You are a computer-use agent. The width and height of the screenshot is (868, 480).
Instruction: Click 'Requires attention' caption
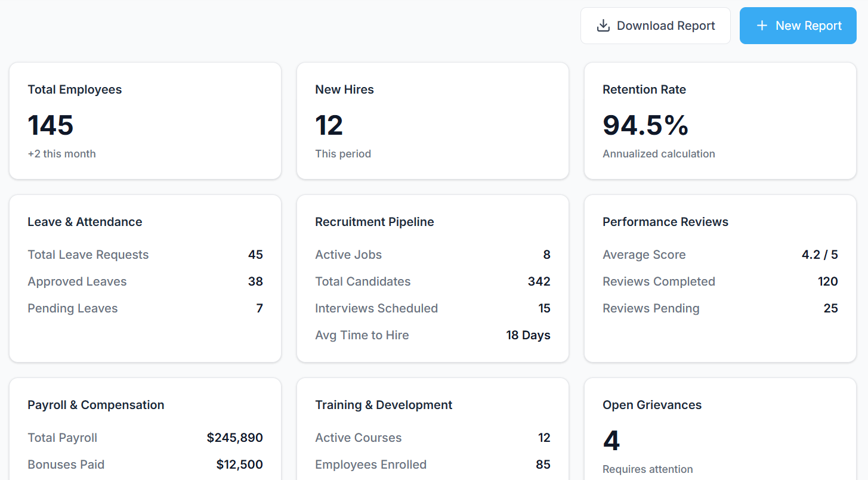point(648,469)
